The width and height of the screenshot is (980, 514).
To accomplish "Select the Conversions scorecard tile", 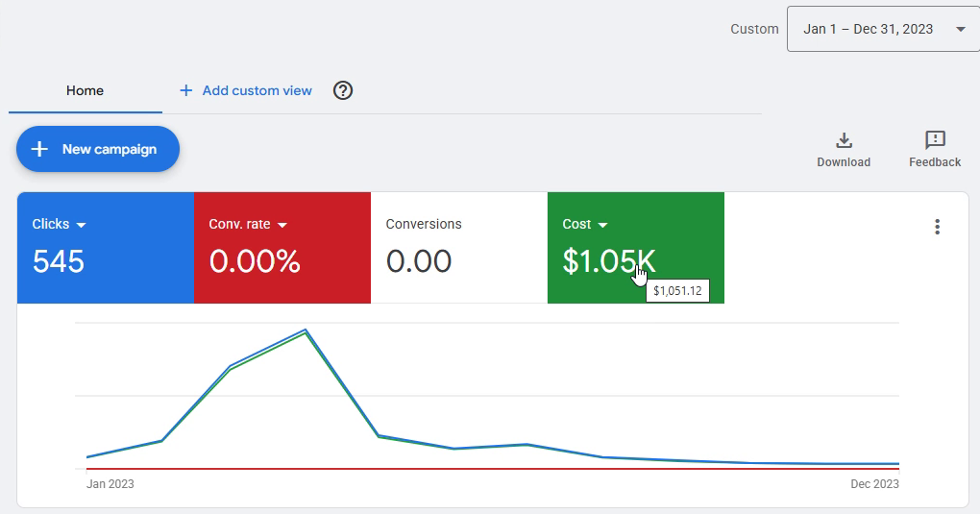I will [458, 248].
